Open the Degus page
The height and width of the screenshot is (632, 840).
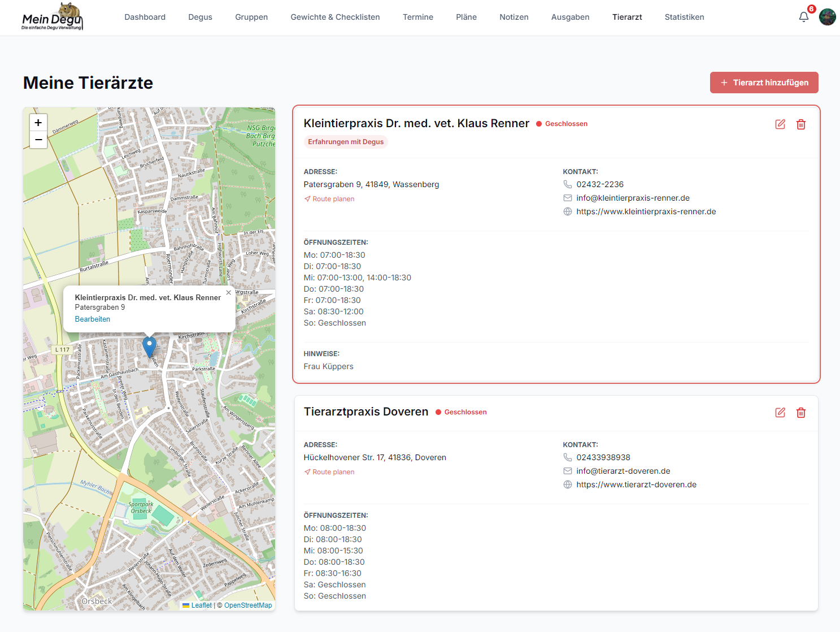click(201, 17)
